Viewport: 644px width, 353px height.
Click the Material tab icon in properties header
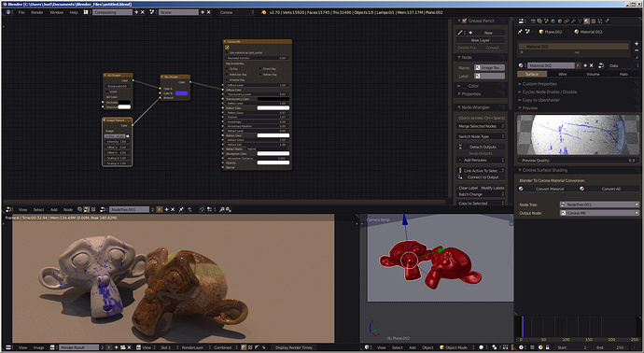point(586,21)
